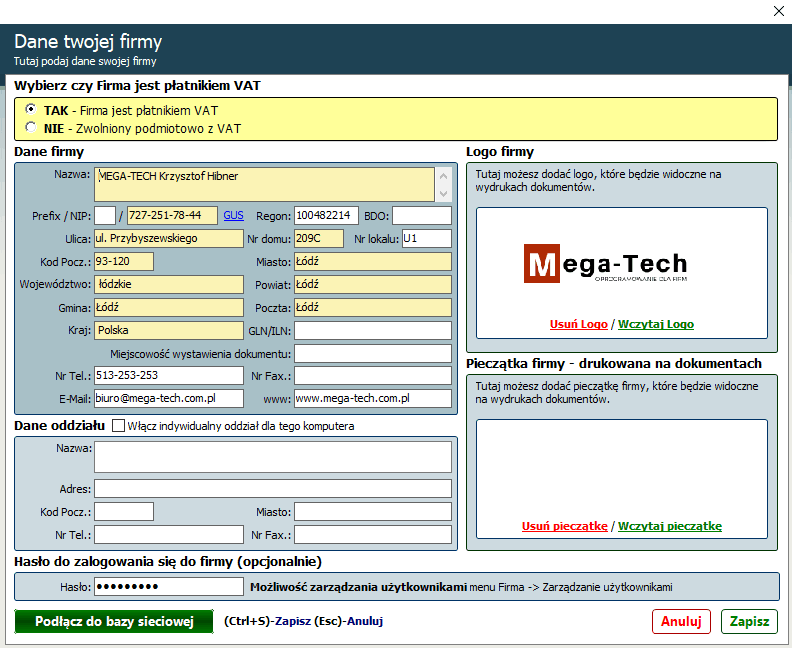Image resolution: width=792 pixels, height=648 pixels.
Task: Click the branch Nr Tel. field
Action: click(169, 535)
